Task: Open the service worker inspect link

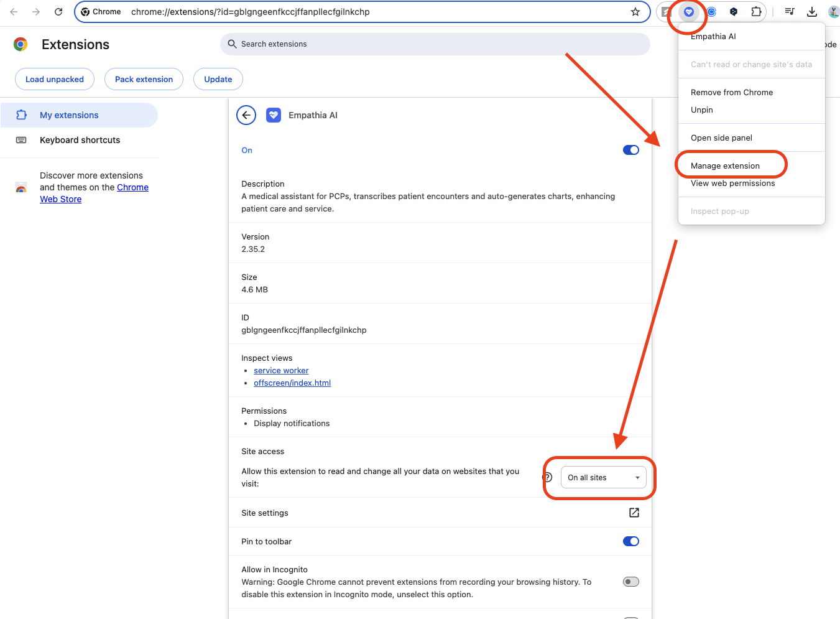Action: coord(281,370)
